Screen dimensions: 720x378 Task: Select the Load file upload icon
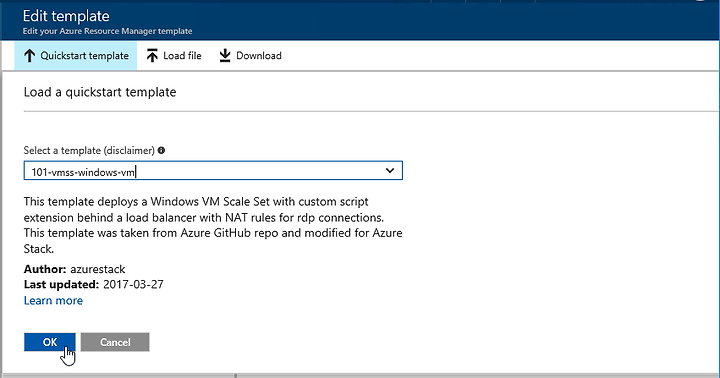[152, 56]
